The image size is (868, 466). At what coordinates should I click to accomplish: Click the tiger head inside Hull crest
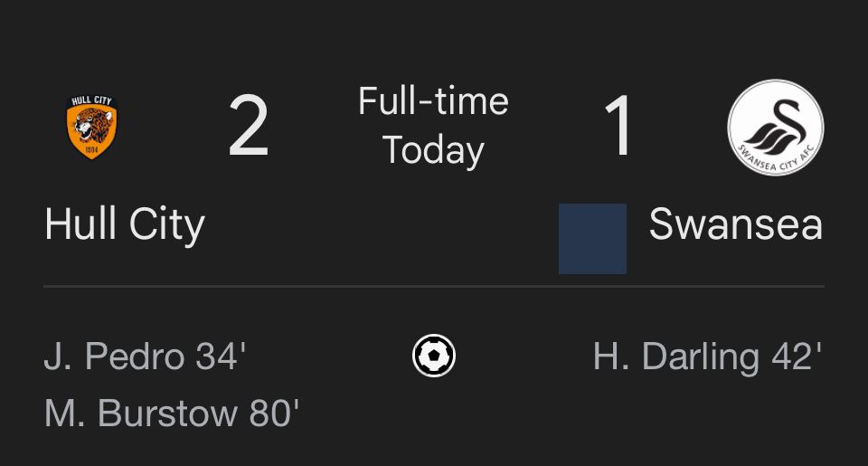[92, 125]
